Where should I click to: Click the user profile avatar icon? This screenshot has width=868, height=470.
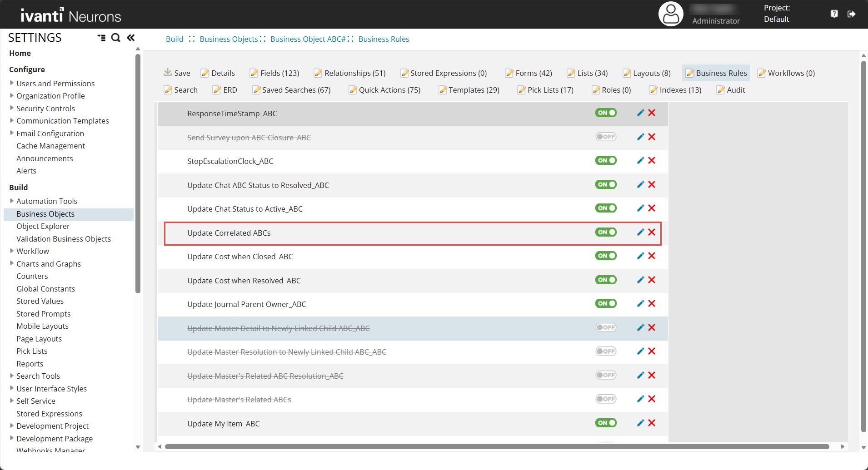pyautogui.click(x=671, y=14)
